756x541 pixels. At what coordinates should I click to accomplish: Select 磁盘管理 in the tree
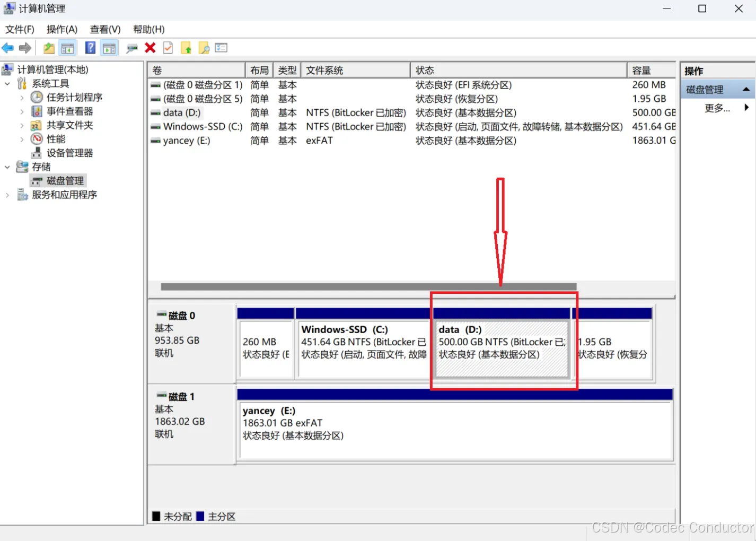click(x=65, y=181)
